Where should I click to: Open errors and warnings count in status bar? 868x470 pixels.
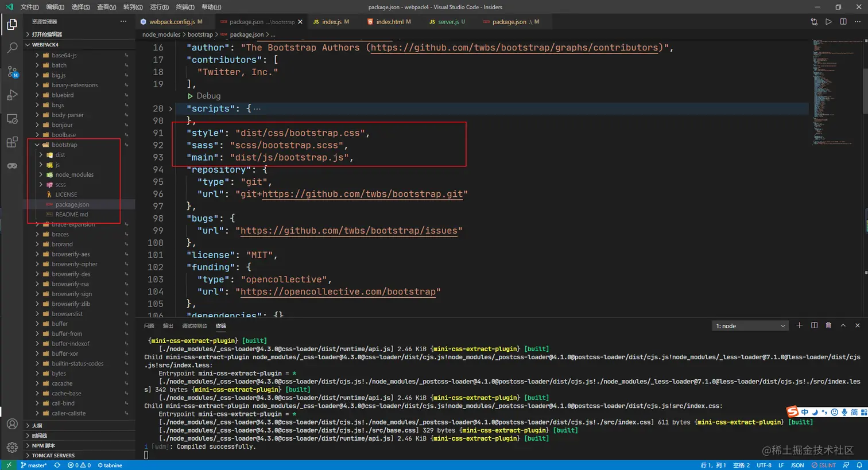[x=79, y=465]
